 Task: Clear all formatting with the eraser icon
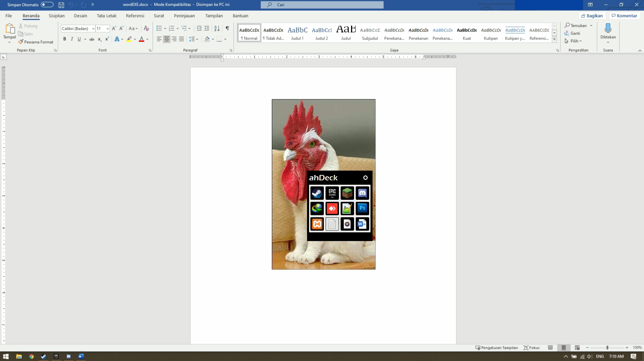click(146, 28)
